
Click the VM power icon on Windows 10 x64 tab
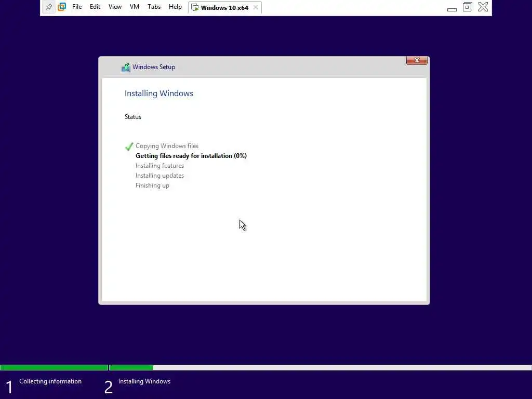pyautogui.click(x=195, y=7)
